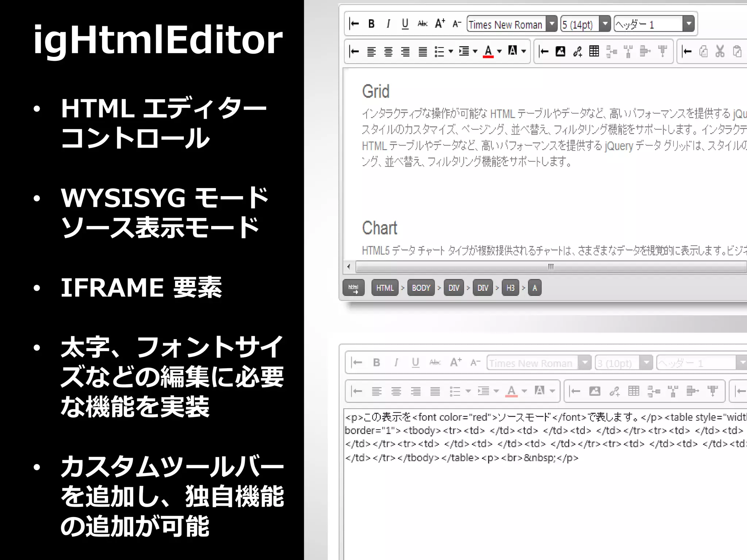747x560 pixels.
Task: Select the BODY breadcrumb item
Action: pos(421,288)
